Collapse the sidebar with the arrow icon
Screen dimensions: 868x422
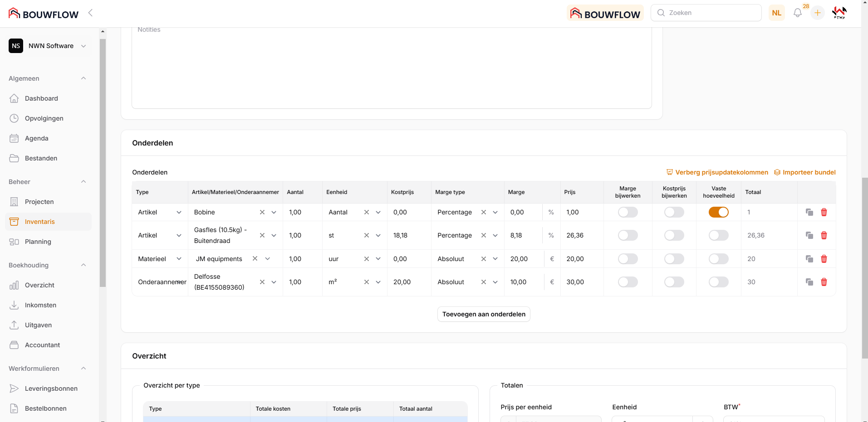90,13
